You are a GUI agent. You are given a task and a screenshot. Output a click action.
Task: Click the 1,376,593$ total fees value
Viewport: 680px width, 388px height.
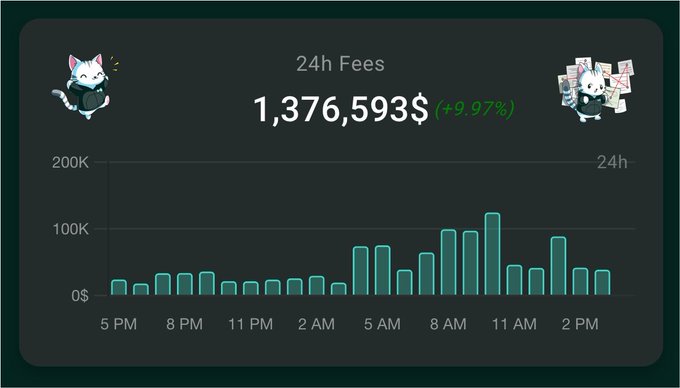pyautogui.click(x=341, y=109)
